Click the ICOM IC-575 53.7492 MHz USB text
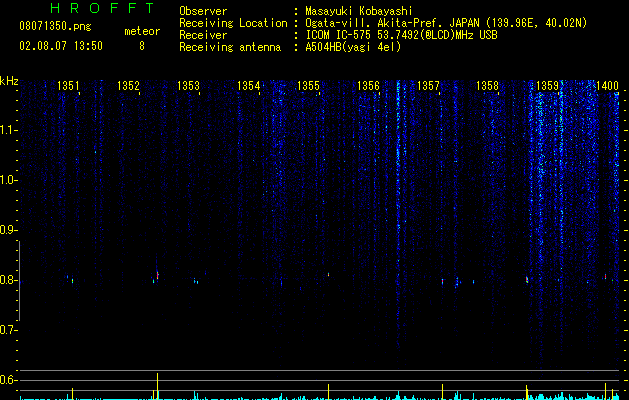The height and width of the screenshot is (400, 629). coord(401,35)
